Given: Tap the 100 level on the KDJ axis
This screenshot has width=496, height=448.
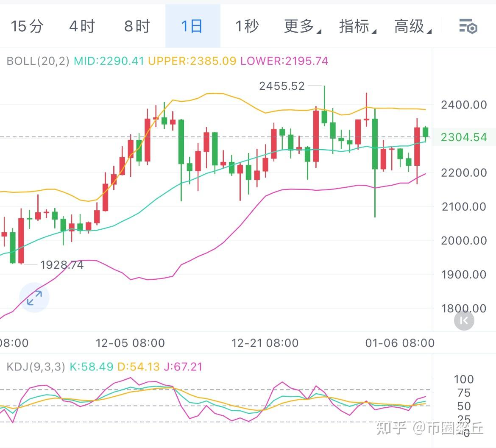Looking at the screenshot, I should pos(464,379).
